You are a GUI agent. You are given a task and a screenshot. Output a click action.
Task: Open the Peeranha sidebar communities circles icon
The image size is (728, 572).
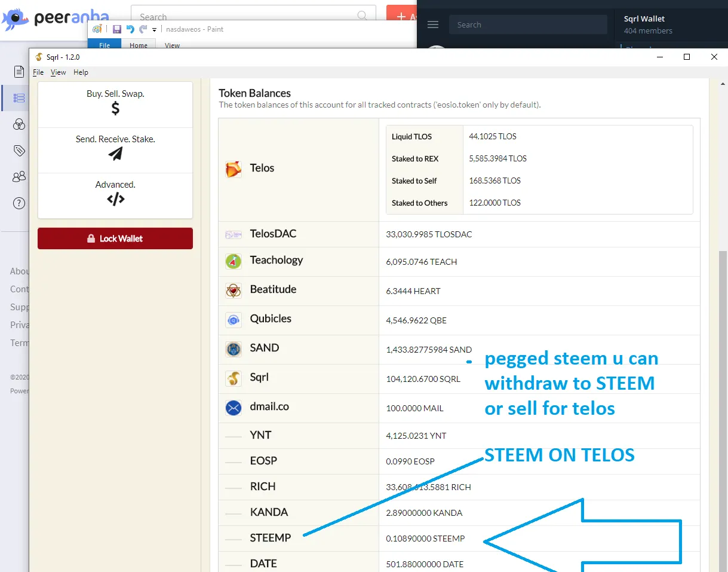click(19, 124)
